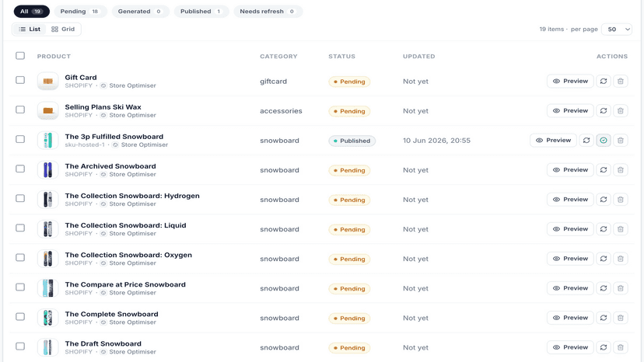
Task: Delete Collection Snowboard: Liquid
Action: click(x=620, y=229)
